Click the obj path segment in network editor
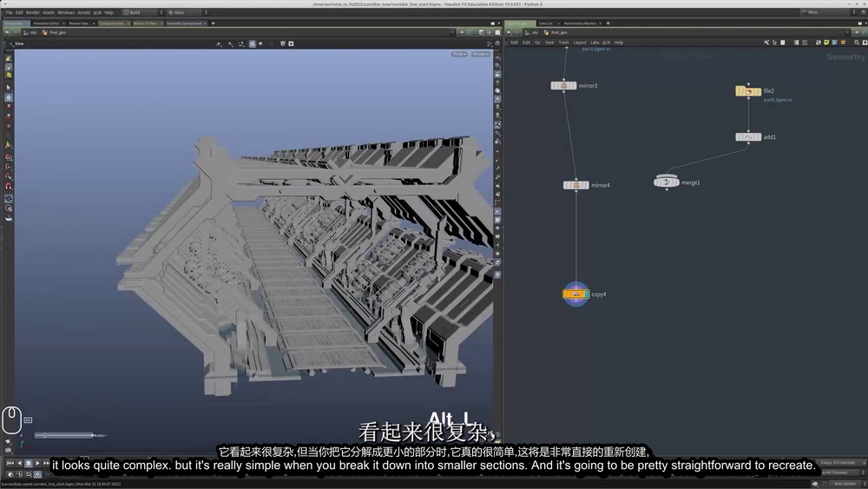Screen dimensions: 868x489 click(x=532, y=32)
